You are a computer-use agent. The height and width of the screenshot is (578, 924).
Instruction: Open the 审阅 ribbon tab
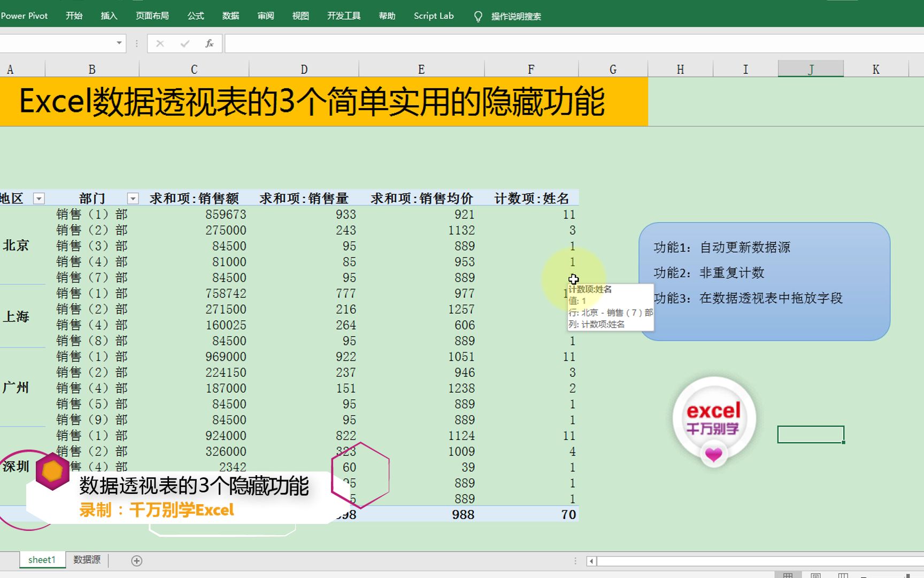click(266, 16)
